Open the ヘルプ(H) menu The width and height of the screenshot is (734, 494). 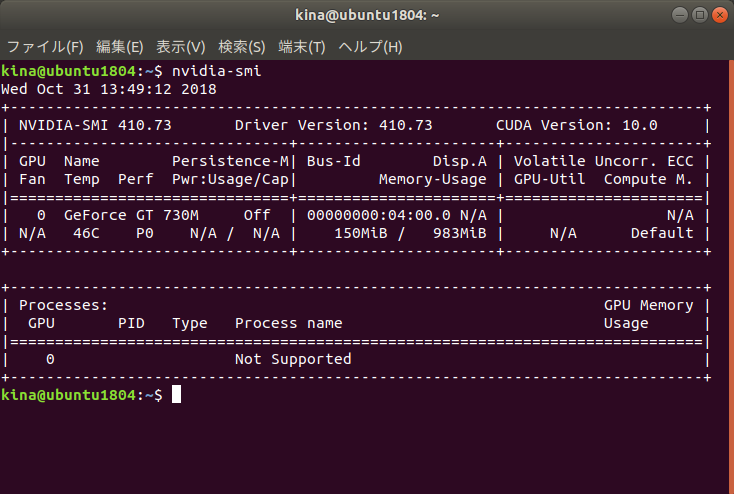coord(370,47)
